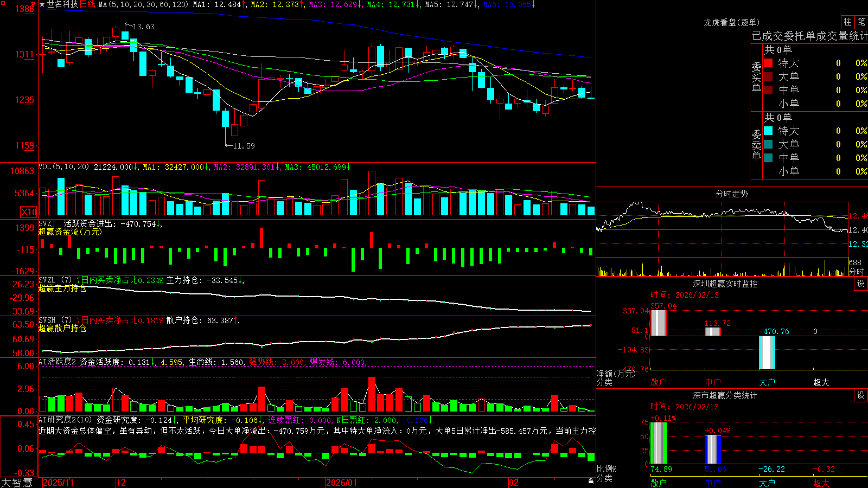Click the 11.59 low price annotation

point(243,146)
